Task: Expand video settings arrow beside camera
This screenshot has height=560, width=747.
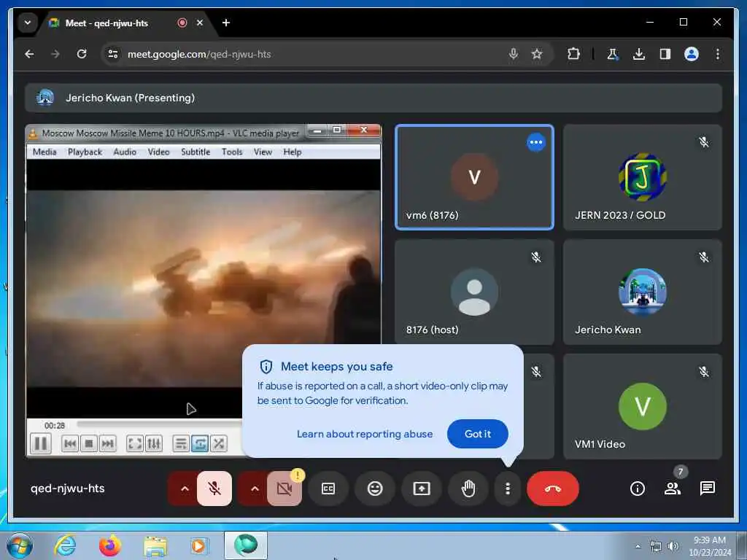Action: tap(255, 489)
